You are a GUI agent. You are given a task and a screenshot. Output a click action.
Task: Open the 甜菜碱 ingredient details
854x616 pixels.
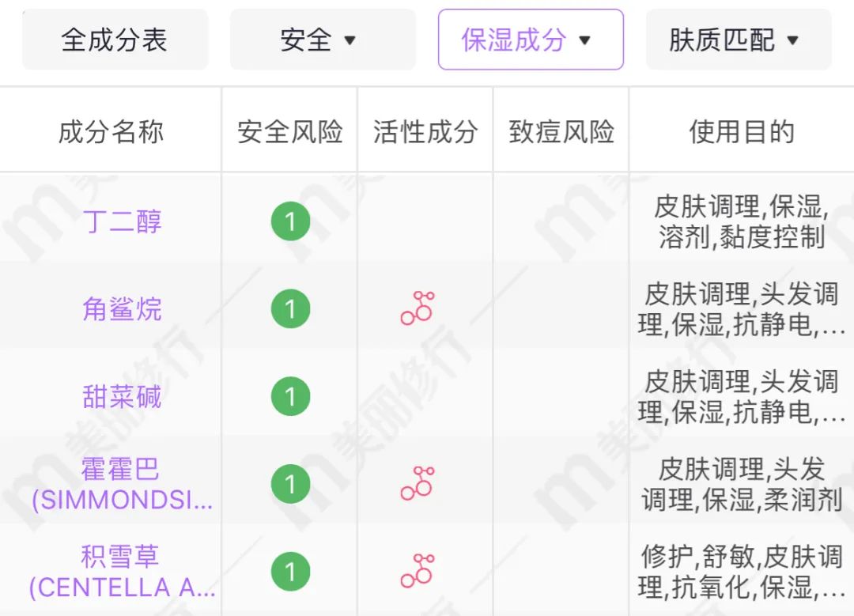[122, 396]
